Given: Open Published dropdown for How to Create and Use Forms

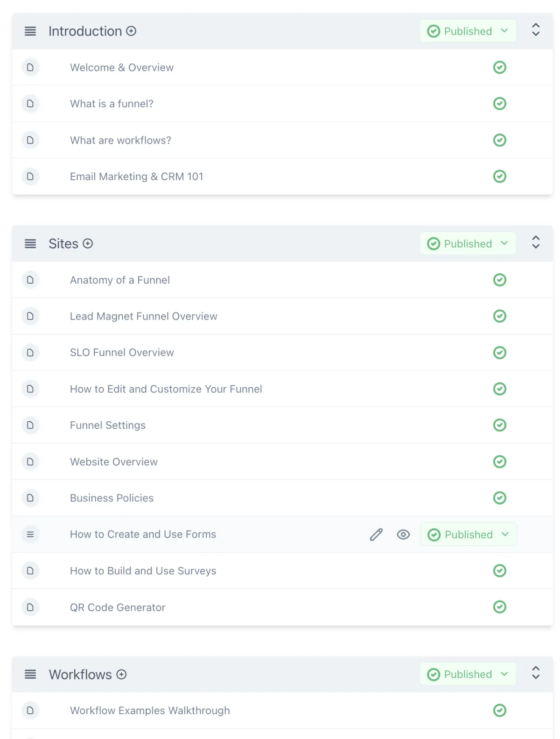Looking at the screenshot, I should point(468,535).
